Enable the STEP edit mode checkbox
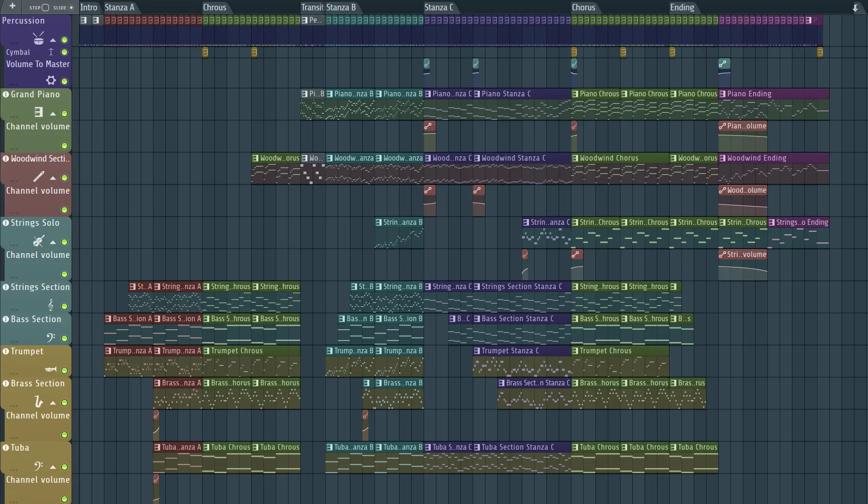The image size is (868, 504). point(45,8)
